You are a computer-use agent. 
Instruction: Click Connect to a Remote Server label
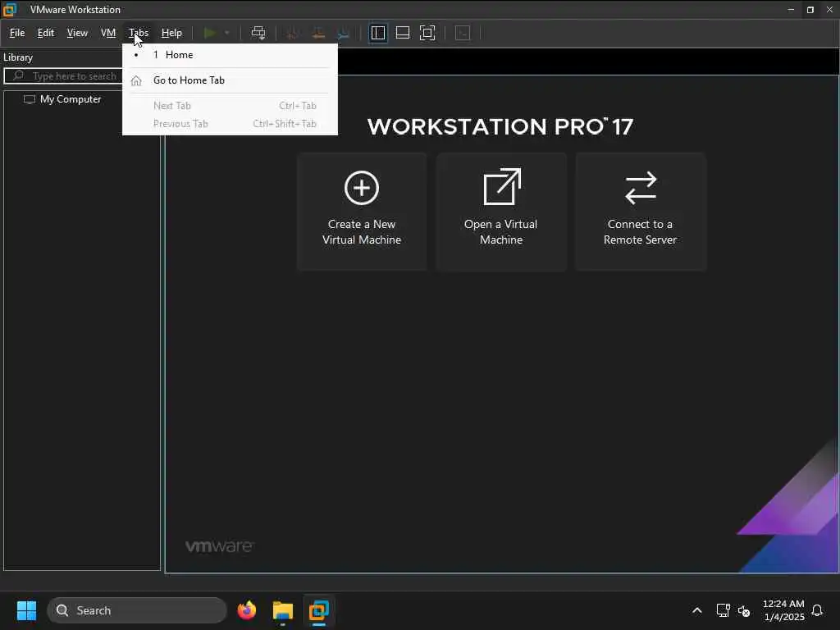pos(640,232)
